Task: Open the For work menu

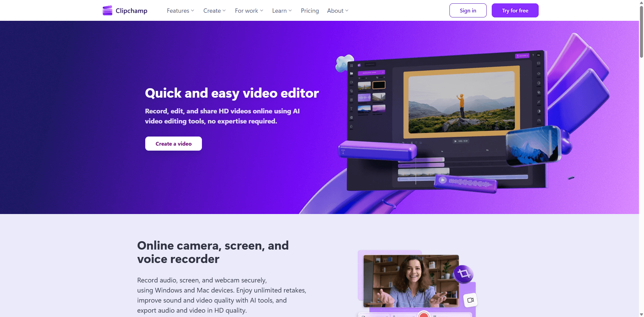Action: pyautogui.click(x=249, y=11)
